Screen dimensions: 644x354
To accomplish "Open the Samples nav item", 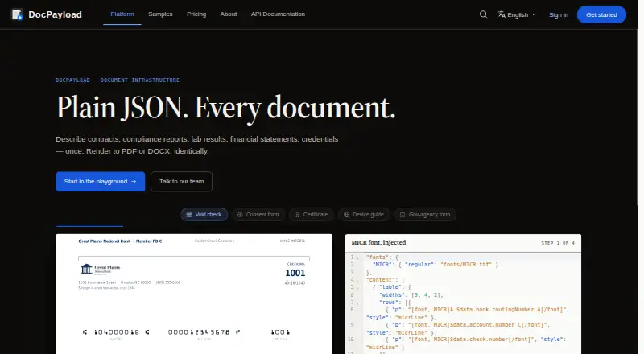I will tap(160, 14).
